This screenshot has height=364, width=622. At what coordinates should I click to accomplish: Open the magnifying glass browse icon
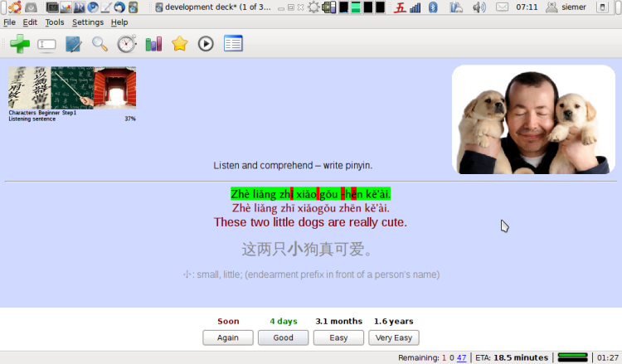[100, 44]
